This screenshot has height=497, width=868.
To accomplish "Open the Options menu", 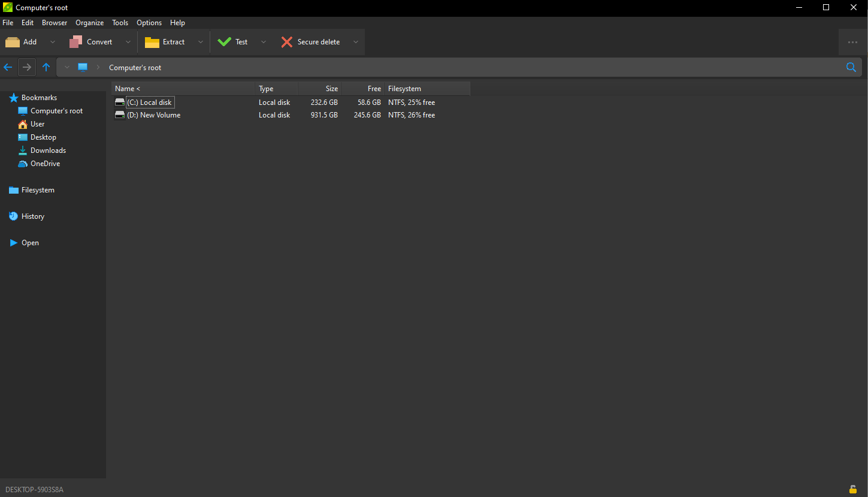I will [149, 23].
